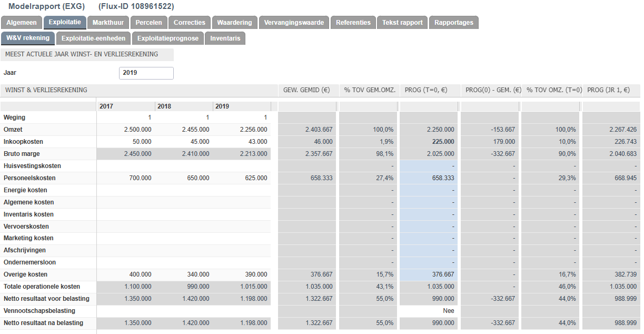Click the Vennootschapsbelasting Nee value

(x=449, y=311)
